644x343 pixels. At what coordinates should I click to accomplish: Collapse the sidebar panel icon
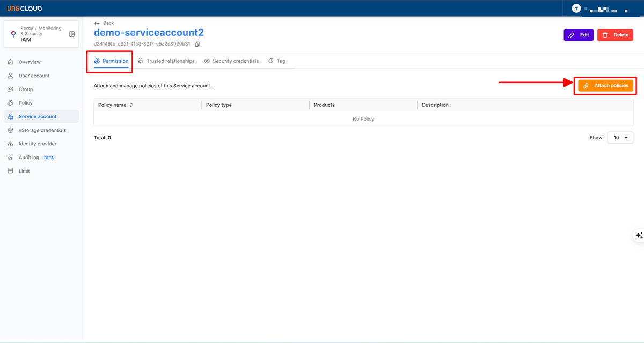tap(72, 34)
